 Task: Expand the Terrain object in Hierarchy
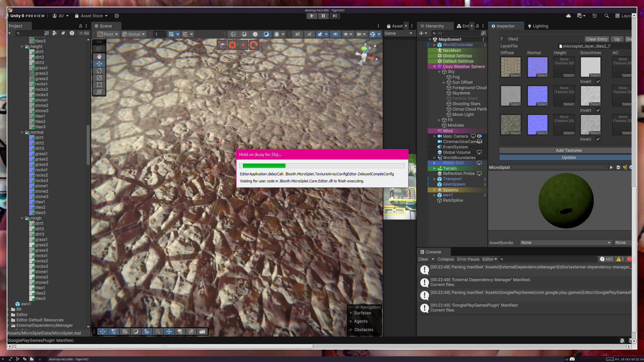[x=434, y=168]
